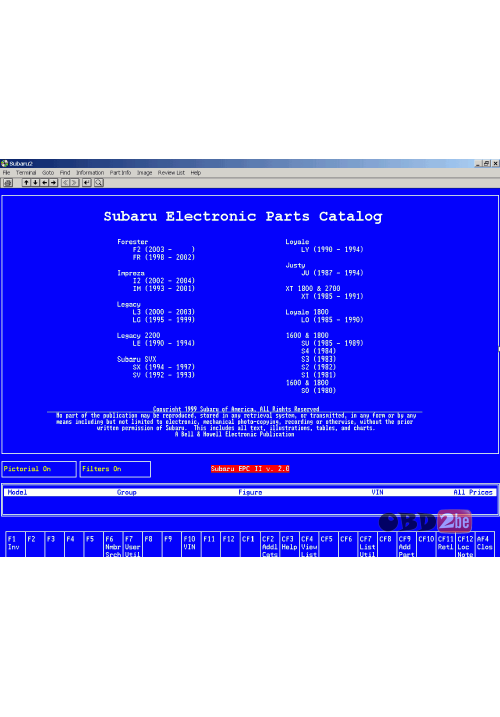Click the All Prices header label
The width and height of the screenshot is (500, 717).
pos(473,492)
